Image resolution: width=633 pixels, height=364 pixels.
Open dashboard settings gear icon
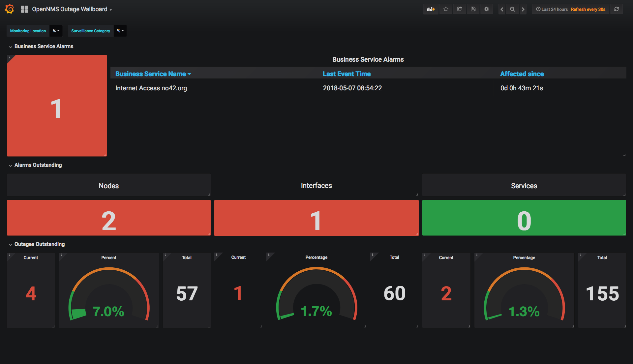click(x=487, y=9)
